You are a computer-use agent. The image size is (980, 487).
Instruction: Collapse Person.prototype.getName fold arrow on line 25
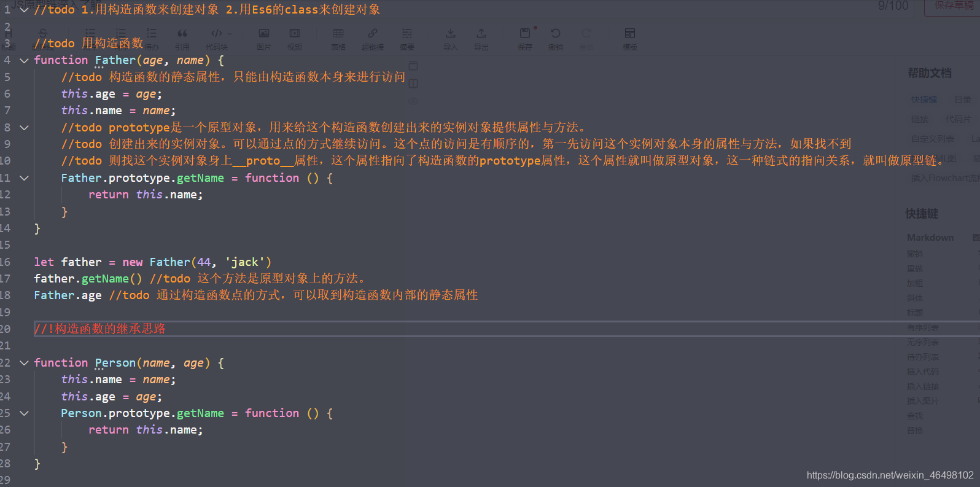[24, 413]
